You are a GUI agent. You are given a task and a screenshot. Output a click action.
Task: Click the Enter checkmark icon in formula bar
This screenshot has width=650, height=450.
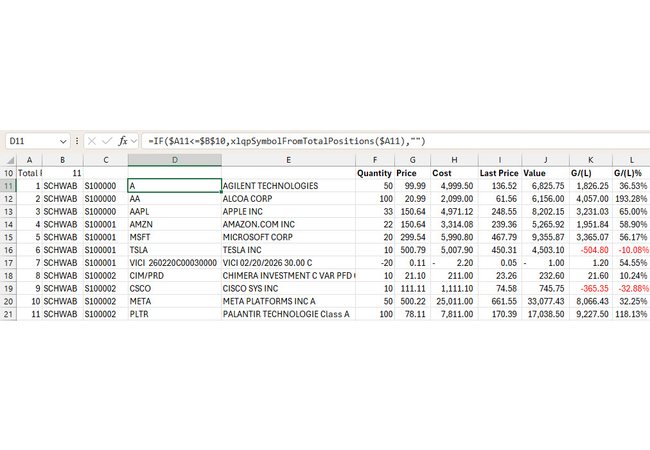(x=107, y=141)
